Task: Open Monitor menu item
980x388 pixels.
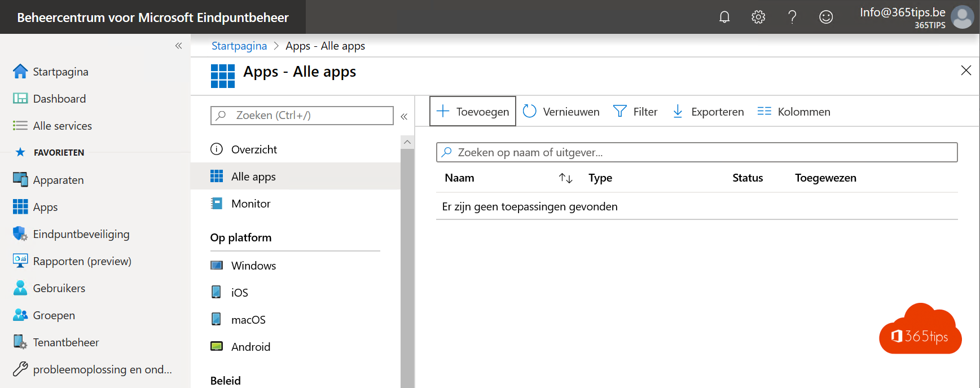Action: [251, 204]
